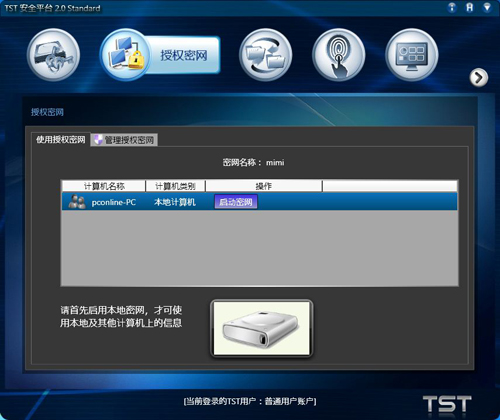This screenshot has width=500, height=420.
Task: Click the 本地计算机 cell
Action: tap(175, 202)
